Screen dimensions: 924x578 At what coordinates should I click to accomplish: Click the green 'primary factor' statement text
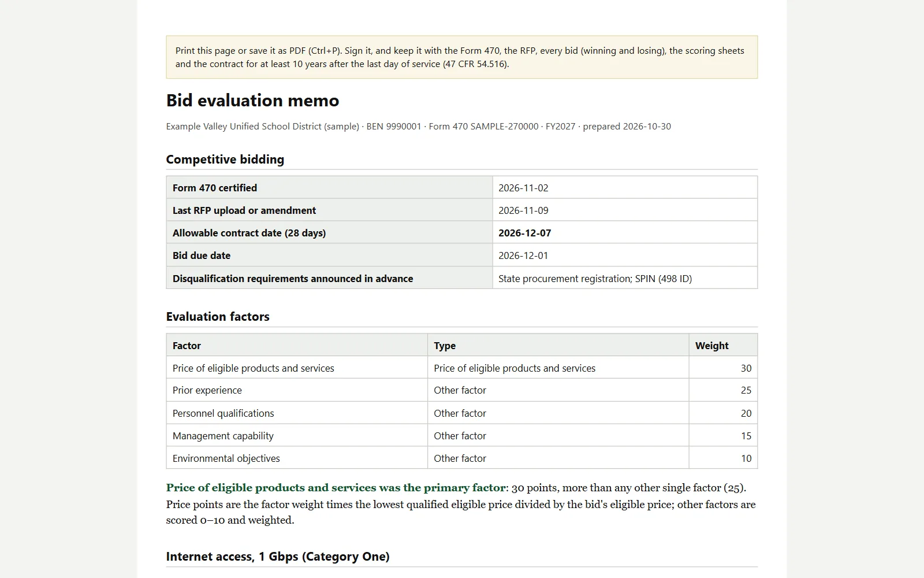(x=336, y=487)
